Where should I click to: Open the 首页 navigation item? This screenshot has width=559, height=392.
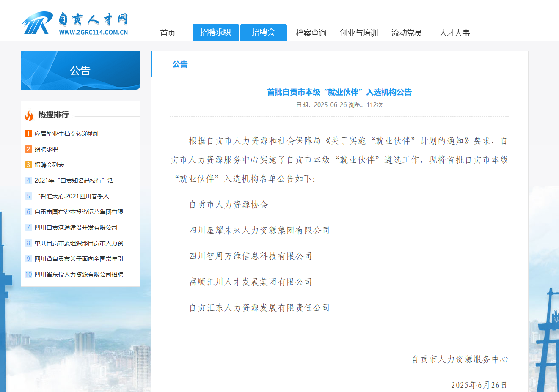coord(168,33)
